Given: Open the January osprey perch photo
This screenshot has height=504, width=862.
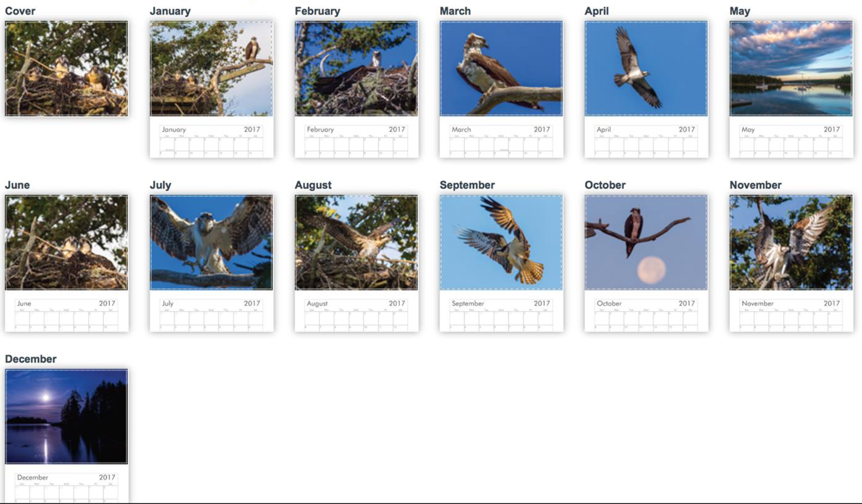Looking at the screenshot, I should 211,69.
